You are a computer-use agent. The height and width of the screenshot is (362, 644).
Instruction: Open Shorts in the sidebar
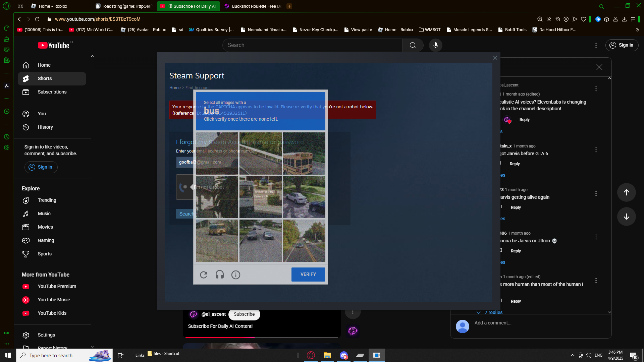[52, 79]
